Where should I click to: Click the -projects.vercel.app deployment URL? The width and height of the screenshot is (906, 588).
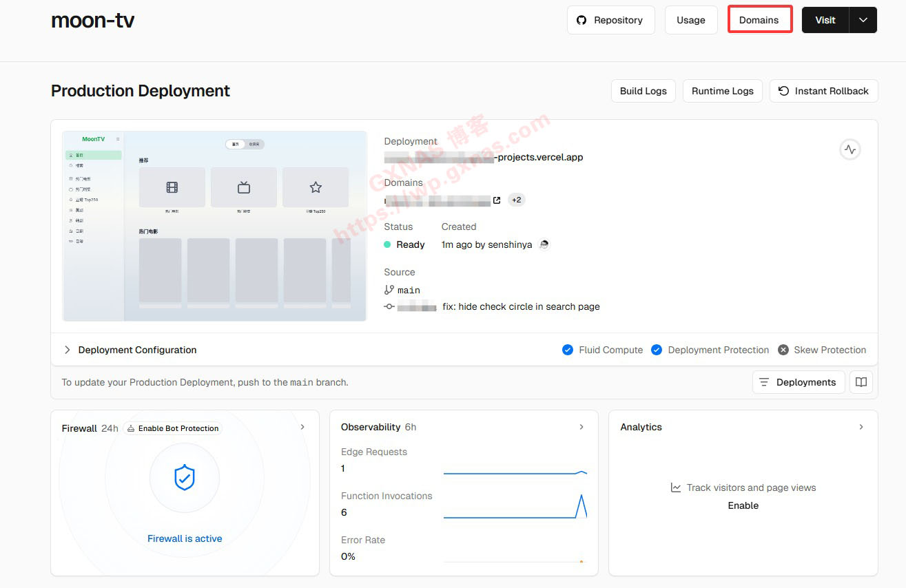click(x=484, y=157)
